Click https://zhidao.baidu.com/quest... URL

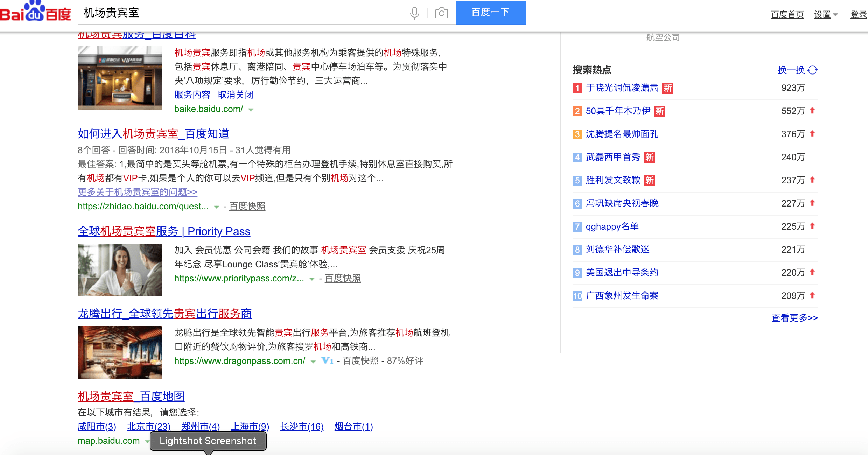143,206
